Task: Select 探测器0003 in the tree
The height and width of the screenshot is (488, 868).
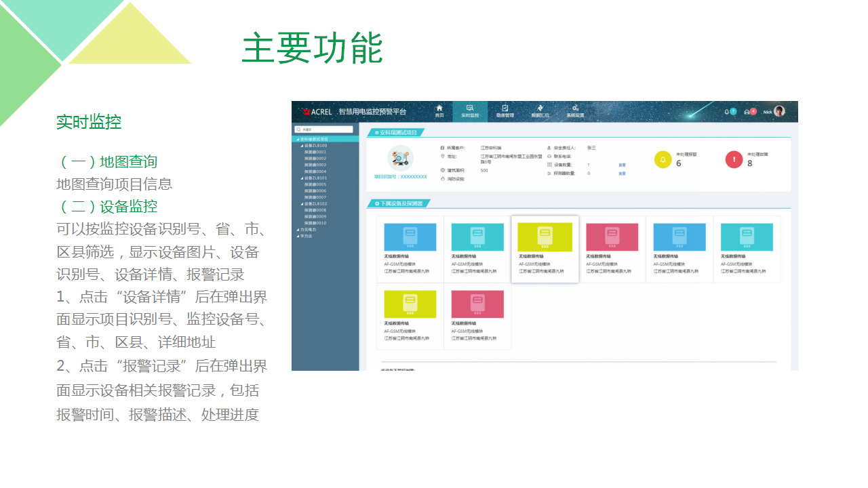Action: (315, 165)
